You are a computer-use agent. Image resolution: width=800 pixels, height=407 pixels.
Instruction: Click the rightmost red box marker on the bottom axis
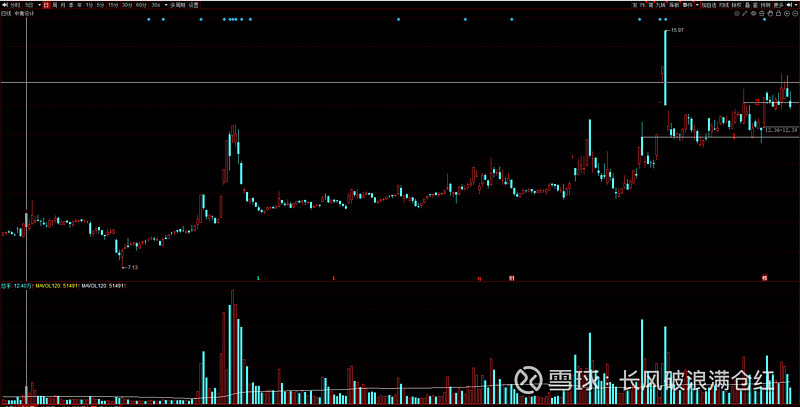coord(764,278)
